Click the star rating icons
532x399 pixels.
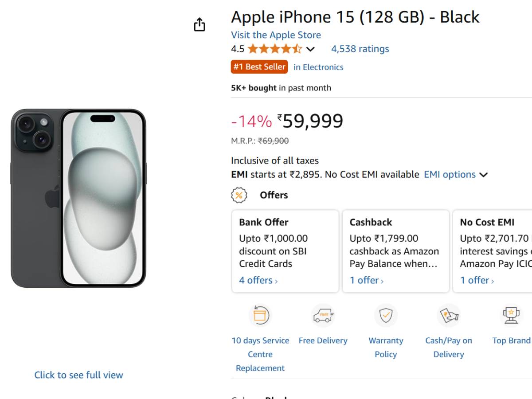coord(274,49)
